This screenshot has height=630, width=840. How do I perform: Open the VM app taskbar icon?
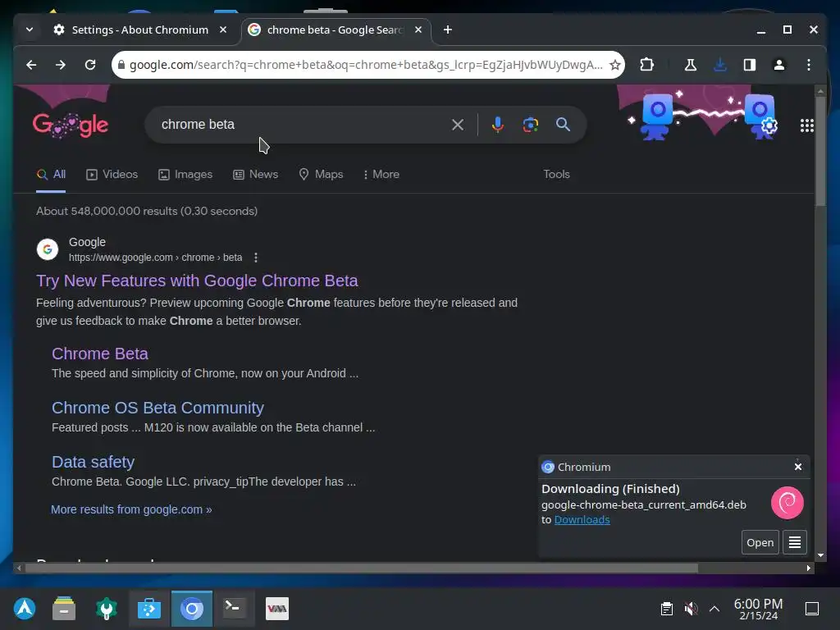[x=277, y=609]
